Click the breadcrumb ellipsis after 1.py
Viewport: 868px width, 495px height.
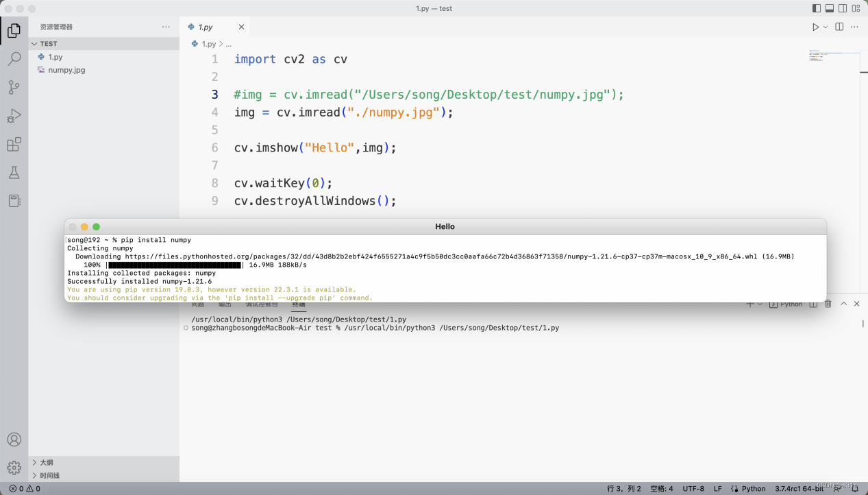tap(229, 43)
